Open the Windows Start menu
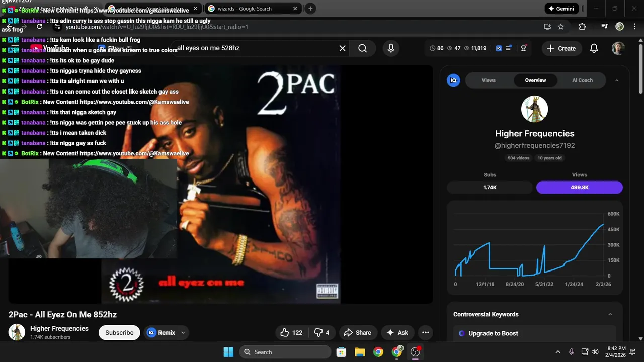The image size is (644, 362). 228,352
